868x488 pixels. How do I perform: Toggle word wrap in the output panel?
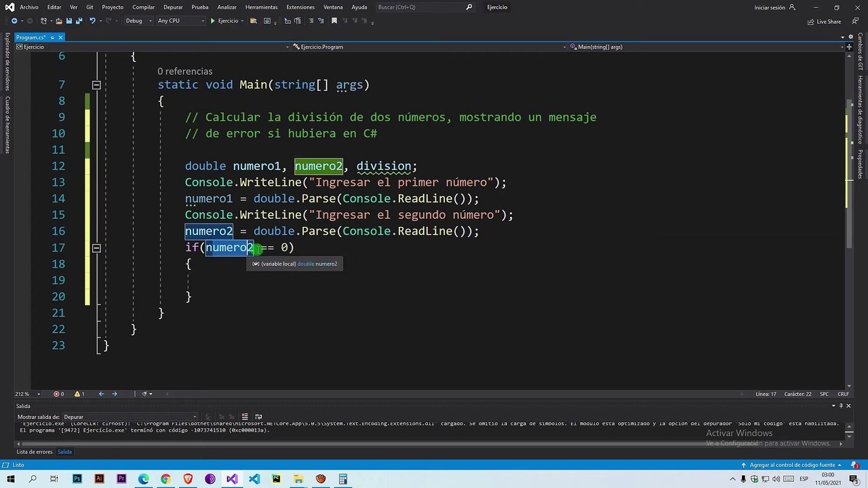point(258,417)
